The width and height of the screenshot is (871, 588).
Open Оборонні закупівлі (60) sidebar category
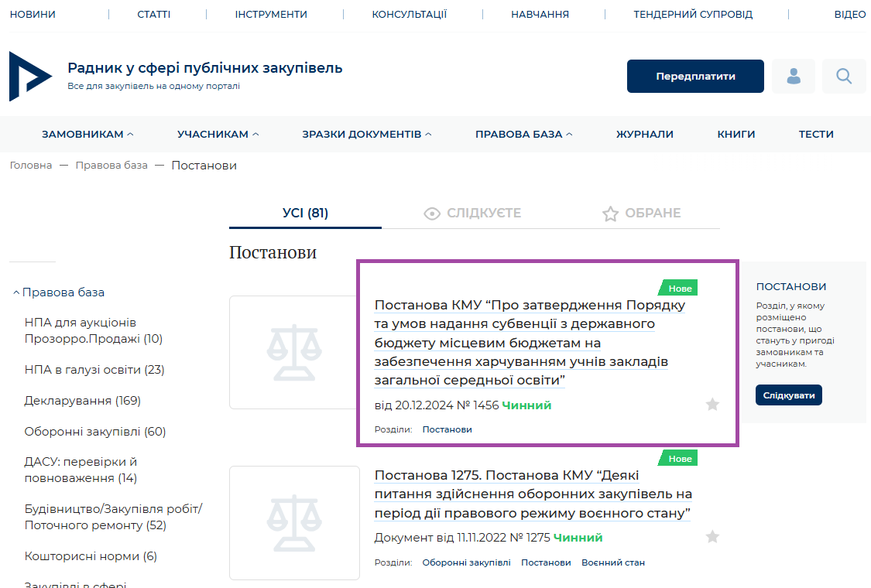95,432
